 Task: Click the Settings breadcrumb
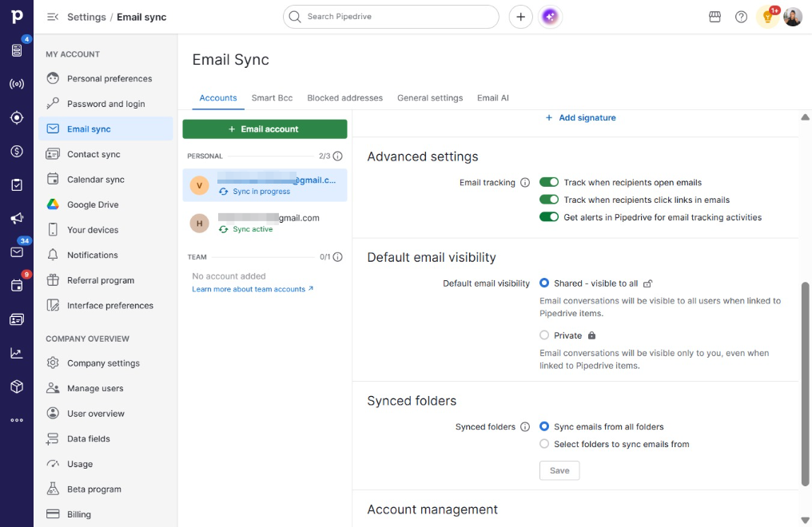pyautogui.click(x=86, y=17)
